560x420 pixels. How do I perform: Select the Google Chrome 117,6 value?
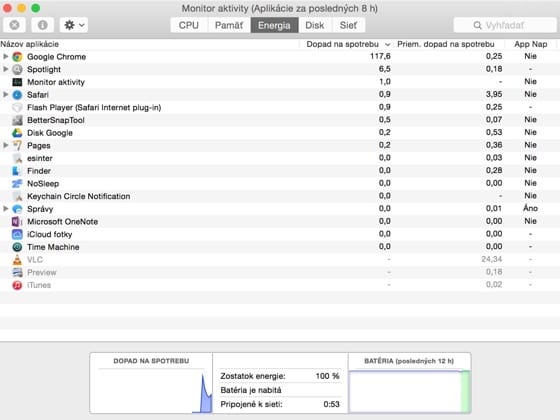pyautogui.click(x=380, y=56)
